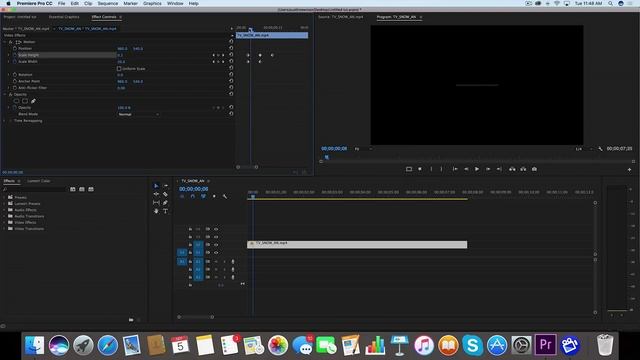Toggle animation stopwatch for Anchor Point
Viewport: 640px width, 360px height.
[x=15, y=81]
